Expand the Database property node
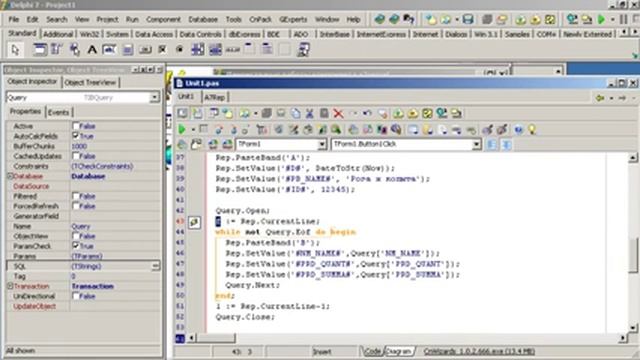Image resolution: width=640 pixels, height=360 pixels. pyautogui.click(x=10, y=176)
